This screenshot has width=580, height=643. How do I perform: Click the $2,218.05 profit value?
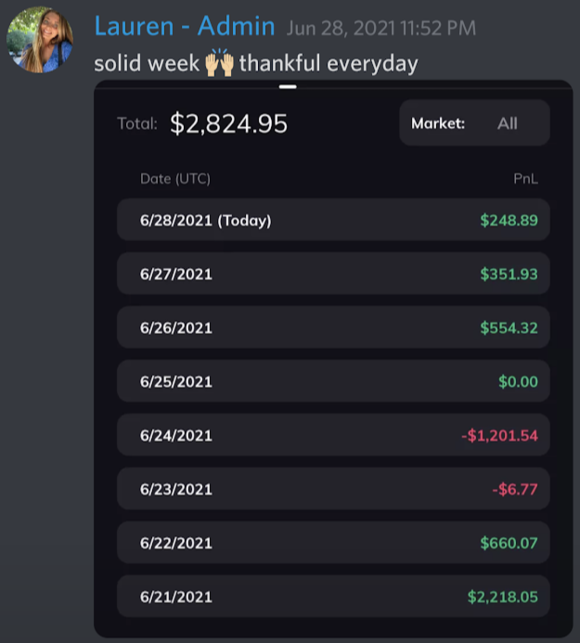coord(502,597)
